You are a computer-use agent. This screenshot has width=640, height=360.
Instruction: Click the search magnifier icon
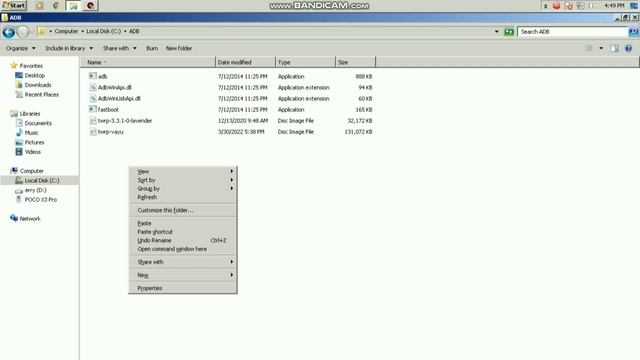pos(633,31)
